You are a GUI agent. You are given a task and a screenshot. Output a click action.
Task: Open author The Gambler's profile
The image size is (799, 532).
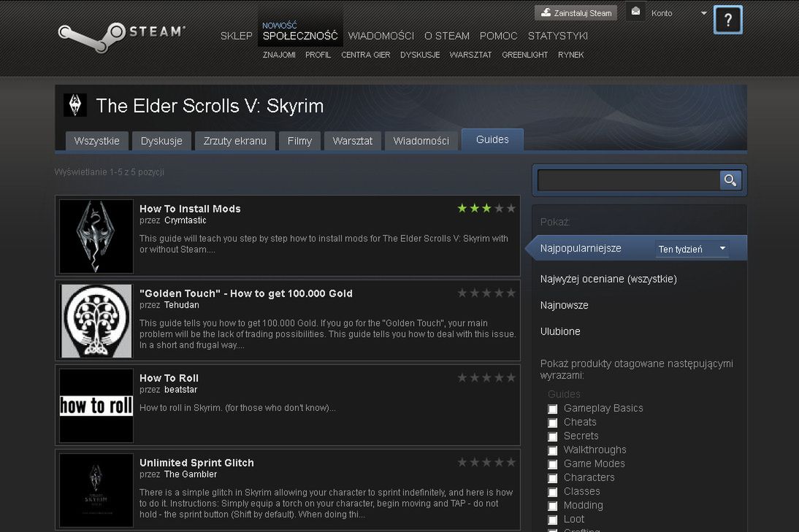click(x=191, y=474)
